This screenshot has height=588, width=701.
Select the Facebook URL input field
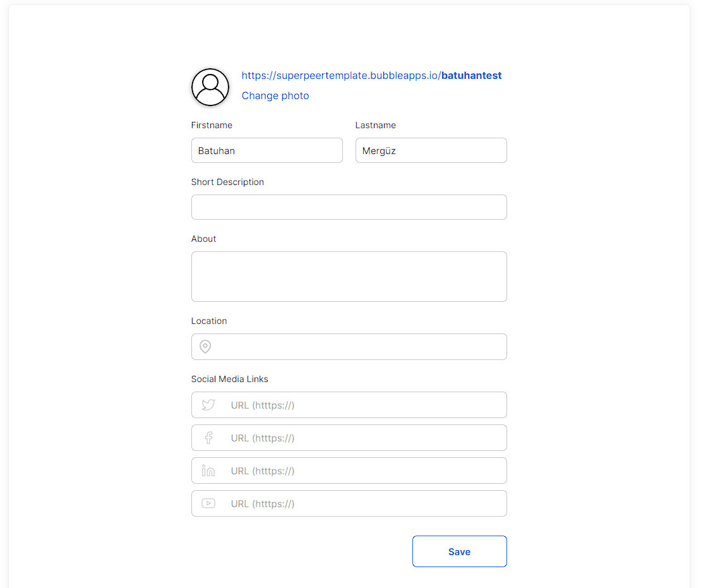point(349,438)
